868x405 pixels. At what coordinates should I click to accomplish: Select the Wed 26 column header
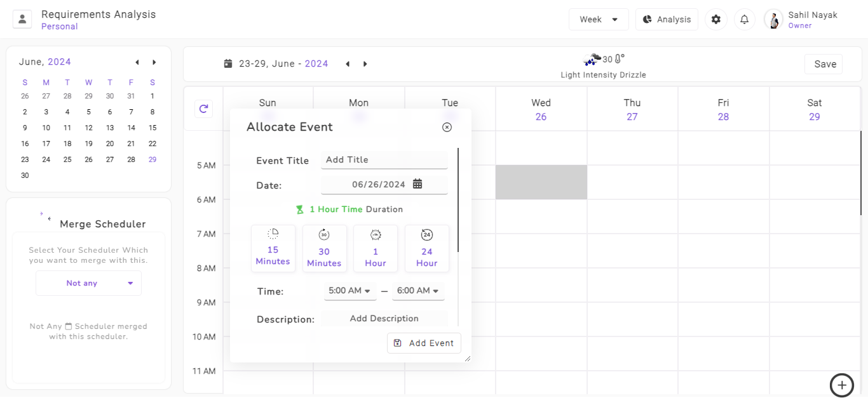541,109
